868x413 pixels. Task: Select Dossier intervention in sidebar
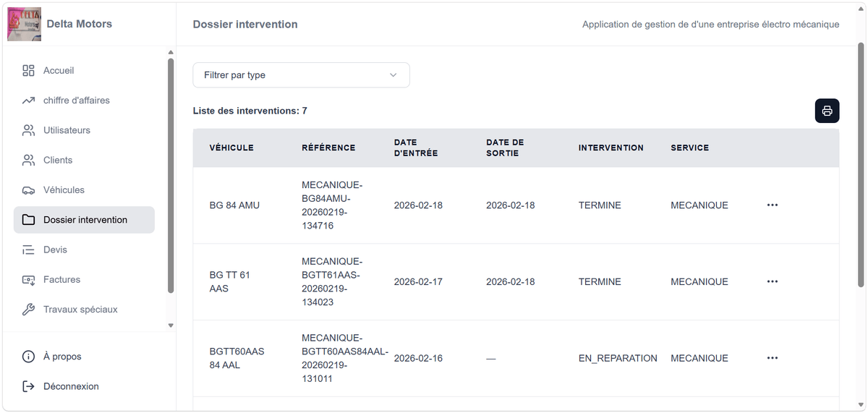tap(84, 220)
